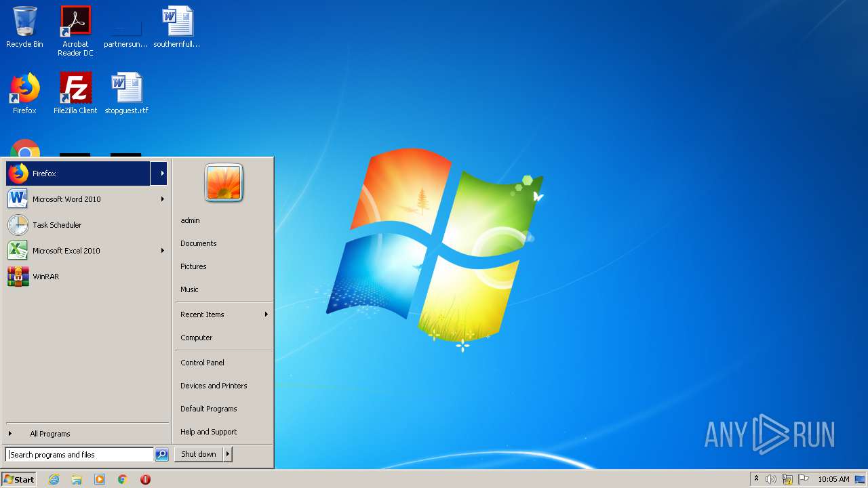
Task: Open FileZilla Client desktop shortcut
Action: point(75,94)
